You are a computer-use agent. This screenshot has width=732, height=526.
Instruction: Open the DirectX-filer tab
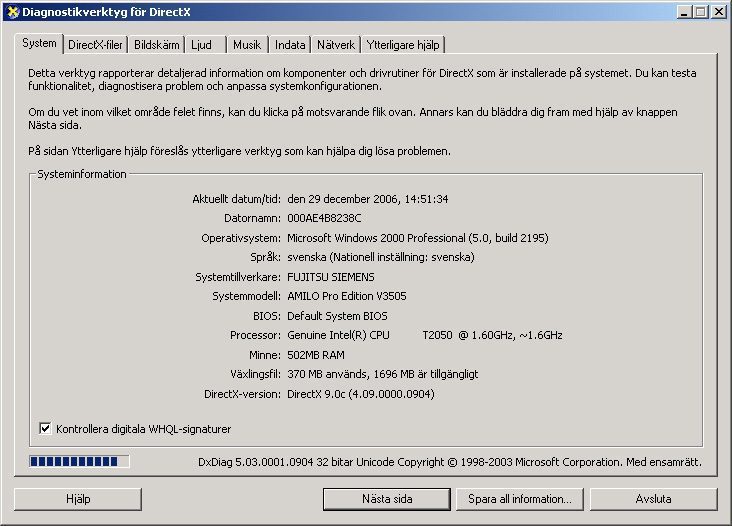click(95, 45)
